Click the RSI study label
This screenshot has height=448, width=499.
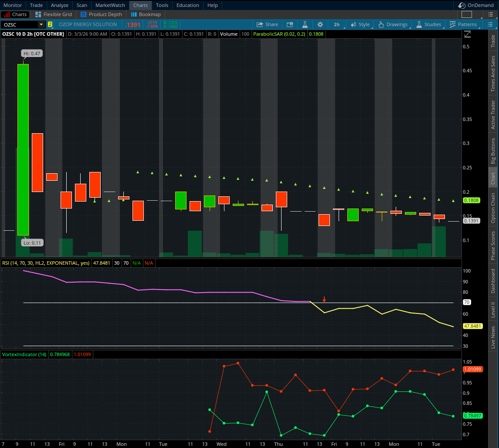coord(45,263)
